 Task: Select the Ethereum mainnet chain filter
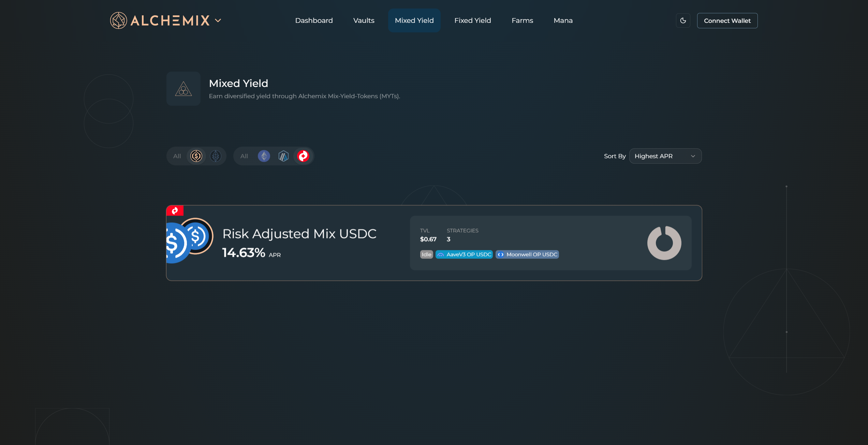tap(264, 156)
